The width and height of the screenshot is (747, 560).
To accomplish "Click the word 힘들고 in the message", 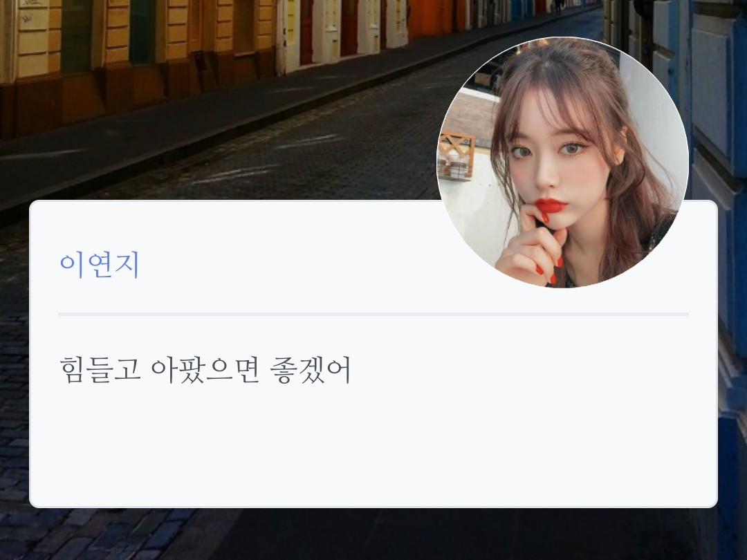I will click(100, 371).
